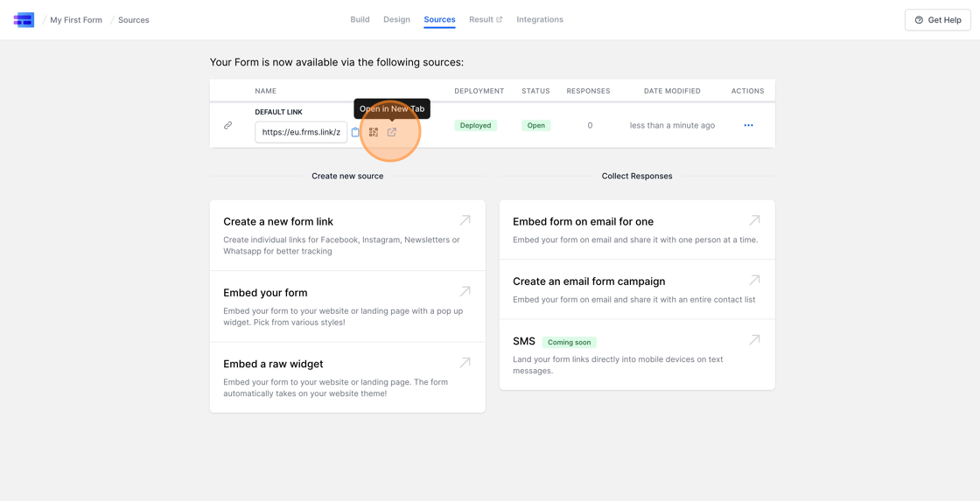The width and height of the screenshot is (980, 501).
Task: Select the Sources tab
Action: (439, 19)
